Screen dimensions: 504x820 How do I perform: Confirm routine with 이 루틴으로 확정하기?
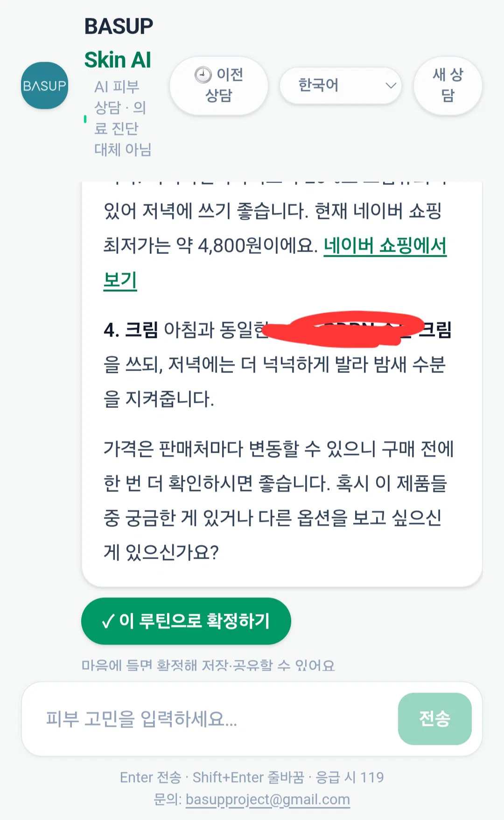[x=186, y=621]
